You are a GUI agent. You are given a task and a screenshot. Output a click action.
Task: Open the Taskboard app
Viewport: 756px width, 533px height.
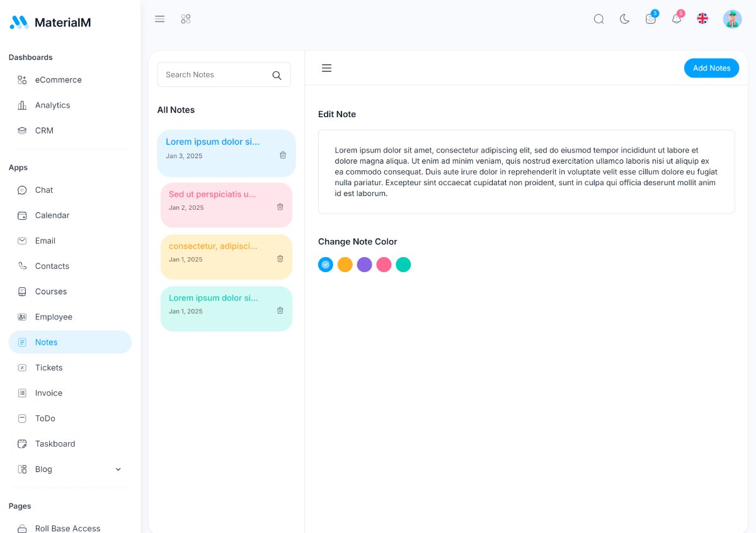click(x=54, y=444)
